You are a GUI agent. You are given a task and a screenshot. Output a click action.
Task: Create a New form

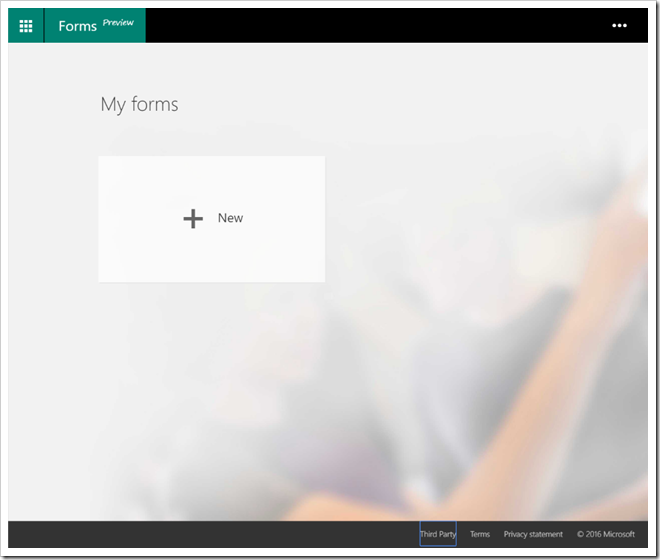(x=212, y=219)
